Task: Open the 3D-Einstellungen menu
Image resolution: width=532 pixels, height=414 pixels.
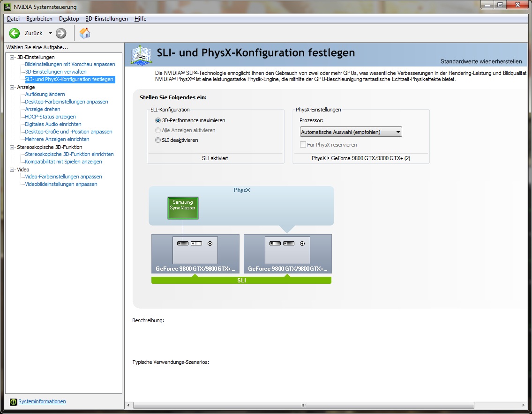Action: (x=106, y=19)
